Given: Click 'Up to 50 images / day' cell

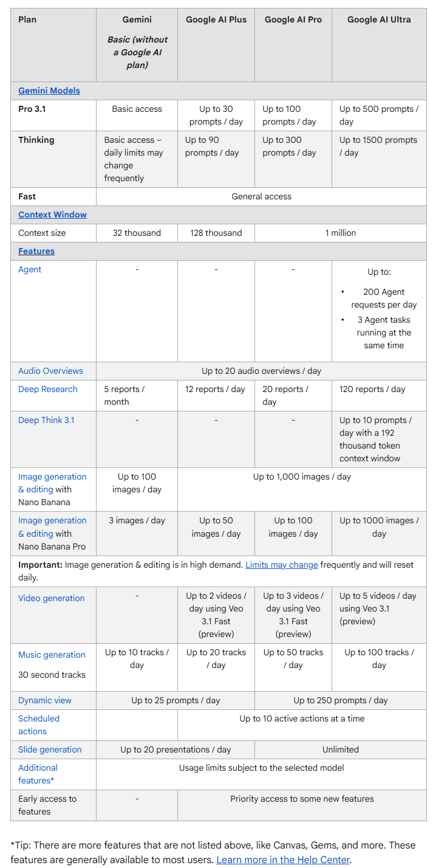Looking at the screenshot, I should (x=216, y=533).
